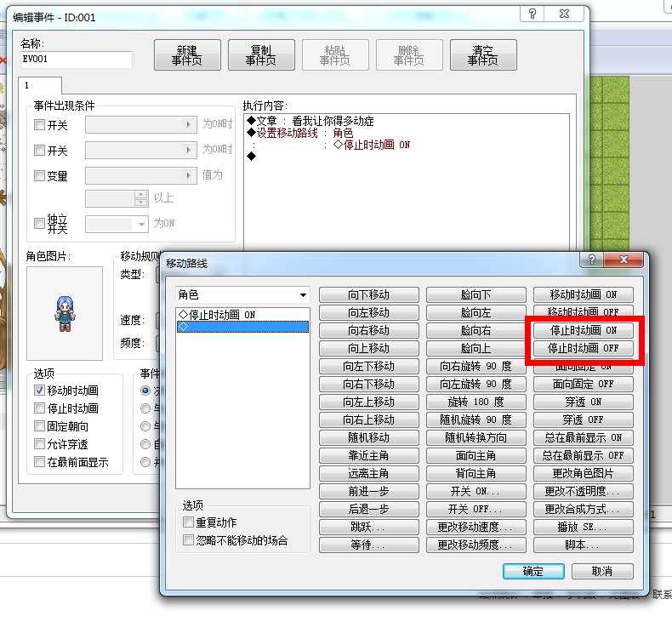
Task: Open the 独立开关 letter dropdown
Action: 117,224
